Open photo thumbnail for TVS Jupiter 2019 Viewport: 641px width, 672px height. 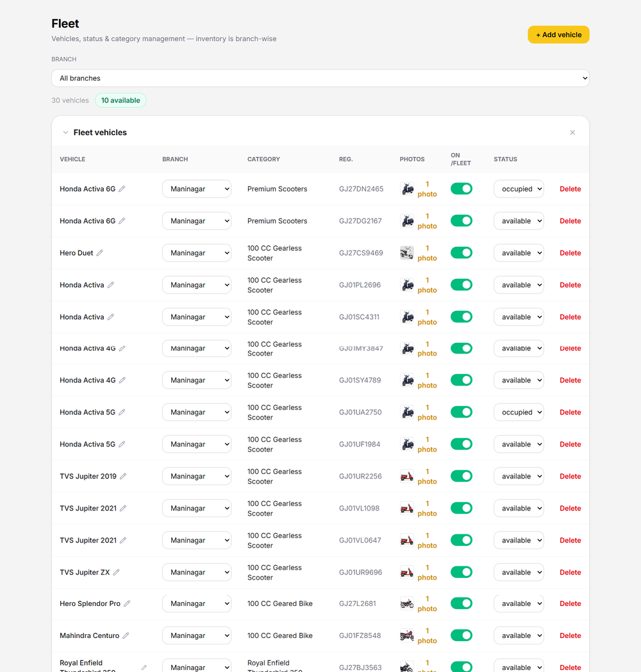pyautogui.click(x=407, y=476)
